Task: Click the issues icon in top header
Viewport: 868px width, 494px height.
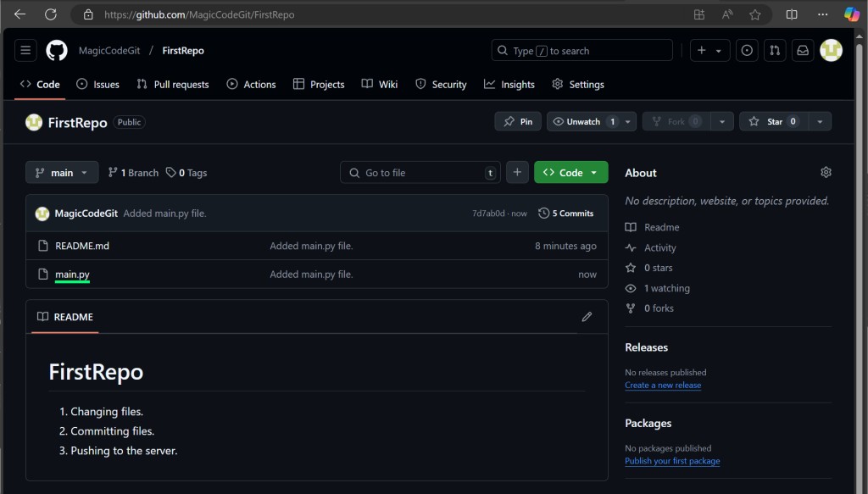Action: pyautogui.click(x=747, y=51)
